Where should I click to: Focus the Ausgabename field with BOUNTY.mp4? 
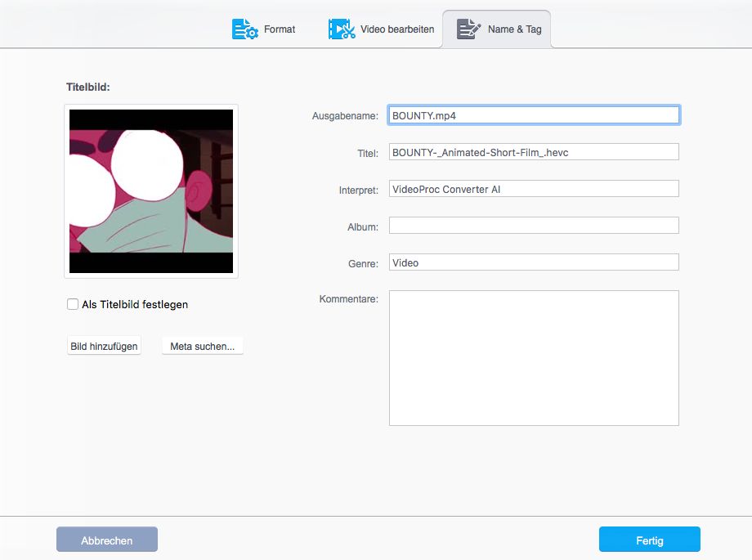coord(534,115)
